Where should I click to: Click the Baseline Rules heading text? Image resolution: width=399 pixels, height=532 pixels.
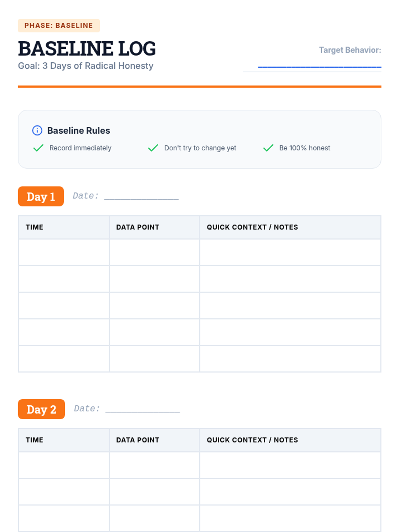tap(78, 131)
